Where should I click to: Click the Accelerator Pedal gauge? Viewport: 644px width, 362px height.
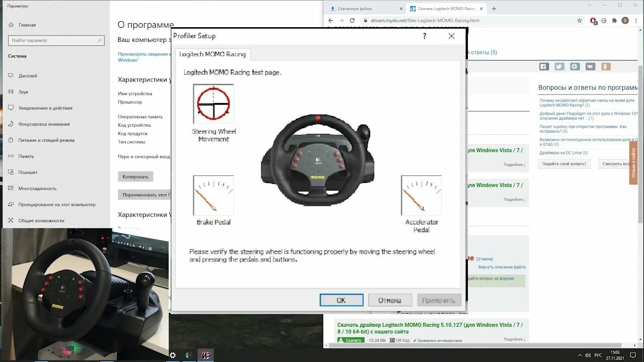tap(421, 196)
